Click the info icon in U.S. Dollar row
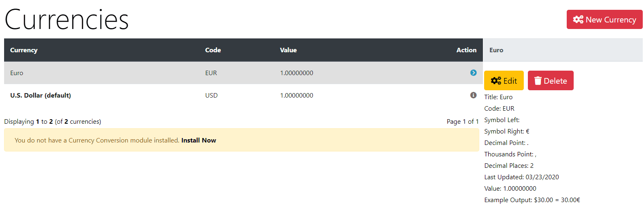This screenshot has width=644, height=216. (473, 95)
